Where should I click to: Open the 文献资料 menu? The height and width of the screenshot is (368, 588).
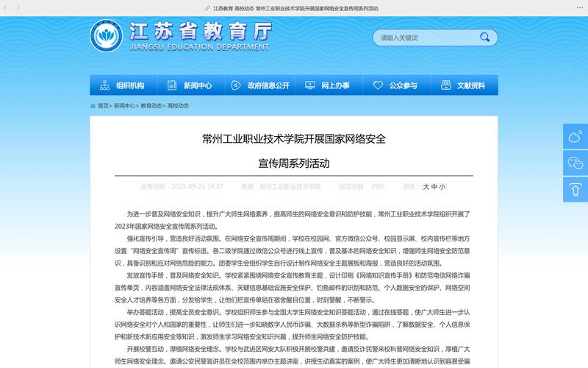(x=464, y=85)
